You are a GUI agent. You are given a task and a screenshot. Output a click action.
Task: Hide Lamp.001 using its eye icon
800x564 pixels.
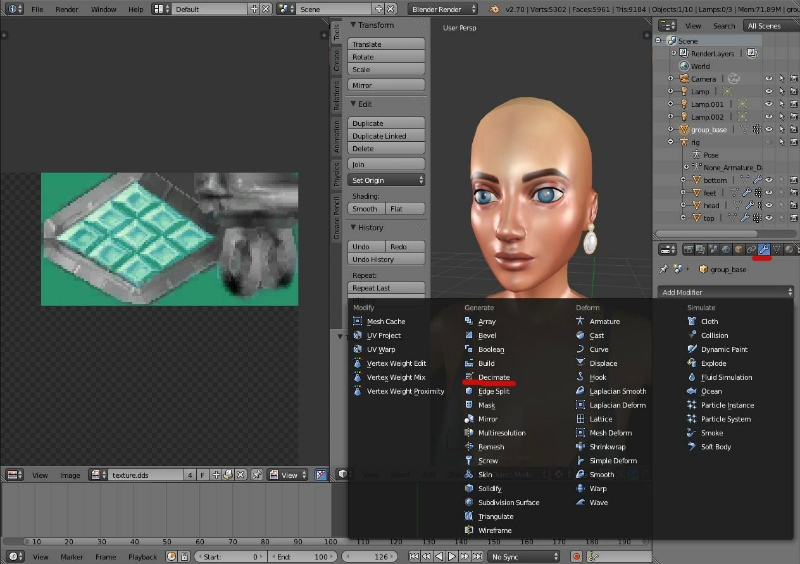click(x=768, y=104)
